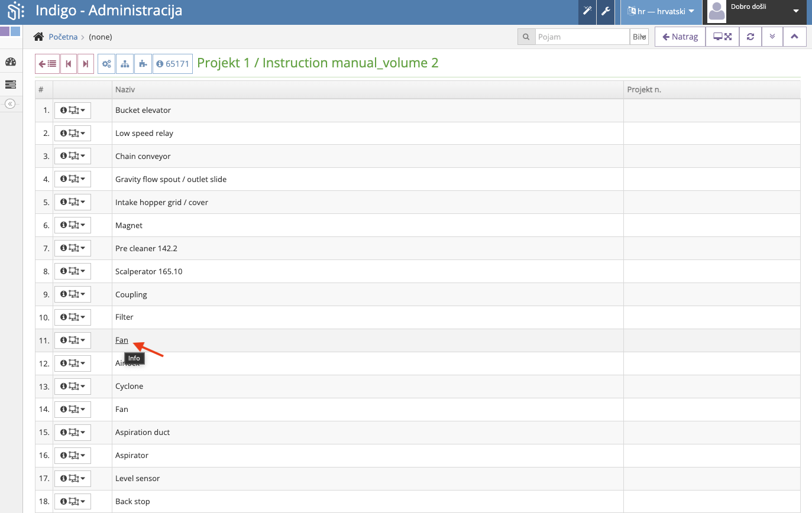Image resolution: width=812 pixels, height=513 pixels.
Task: Toggle the full screen monitor button
Action: tap(722, 37)
